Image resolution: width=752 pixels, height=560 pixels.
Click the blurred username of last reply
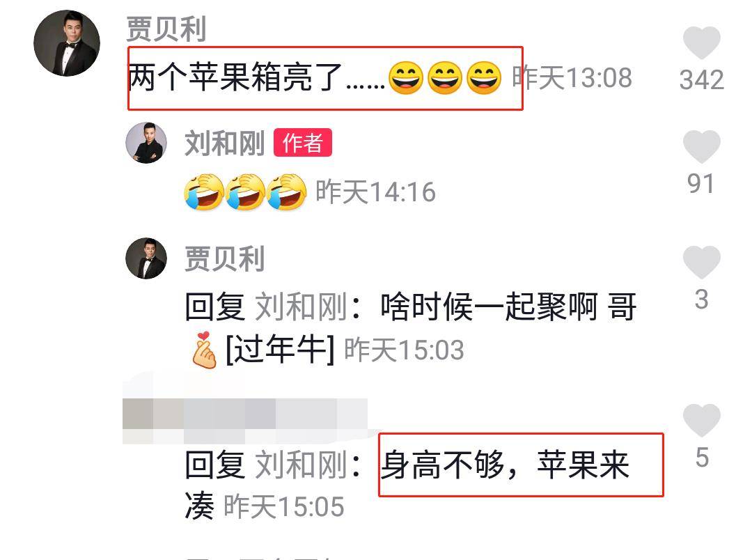245,421
